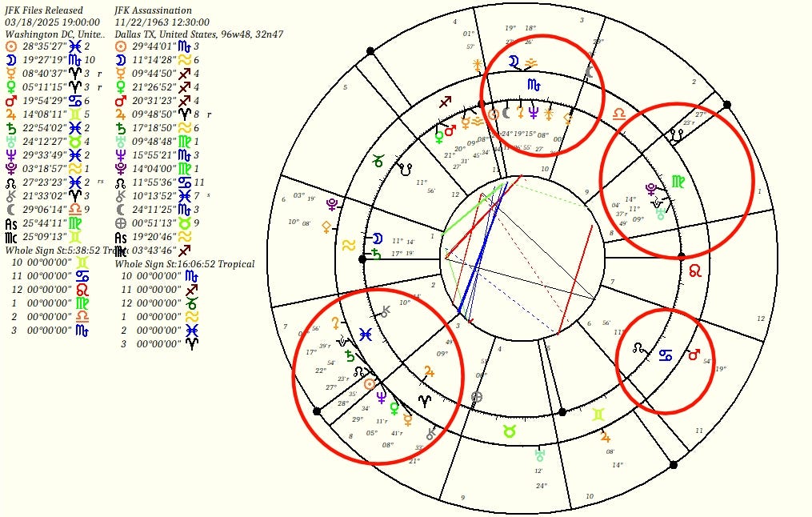Click the Sun glyph beside 28°35'27"
The width and height of the screenshot is (812, 517).
(x=11, y=46)
